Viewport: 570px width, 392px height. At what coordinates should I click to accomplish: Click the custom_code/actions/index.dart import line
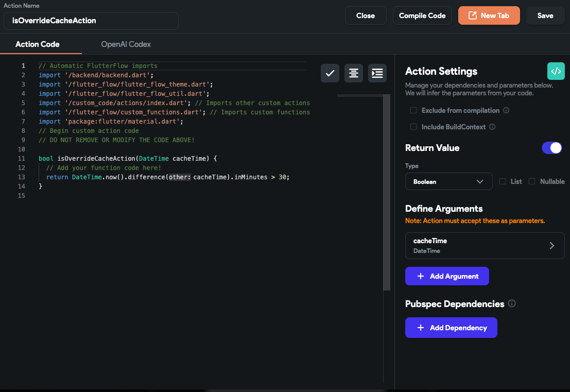(x=174, y=103)
